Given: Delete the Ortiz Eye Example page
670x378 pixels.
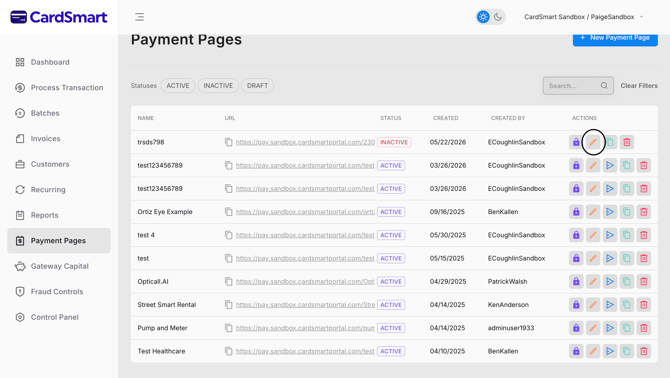Looking at the screenshot, I should click(644, 212).
